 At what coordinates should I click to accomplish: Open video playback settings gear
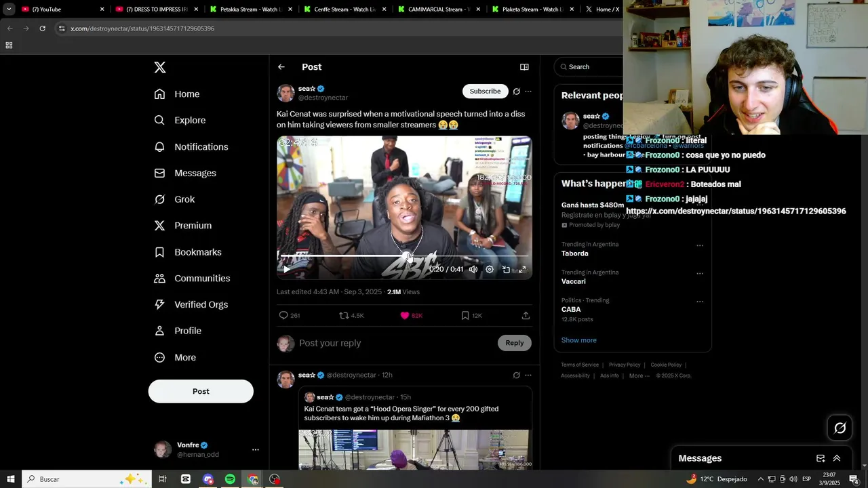(x=490, y=269)
